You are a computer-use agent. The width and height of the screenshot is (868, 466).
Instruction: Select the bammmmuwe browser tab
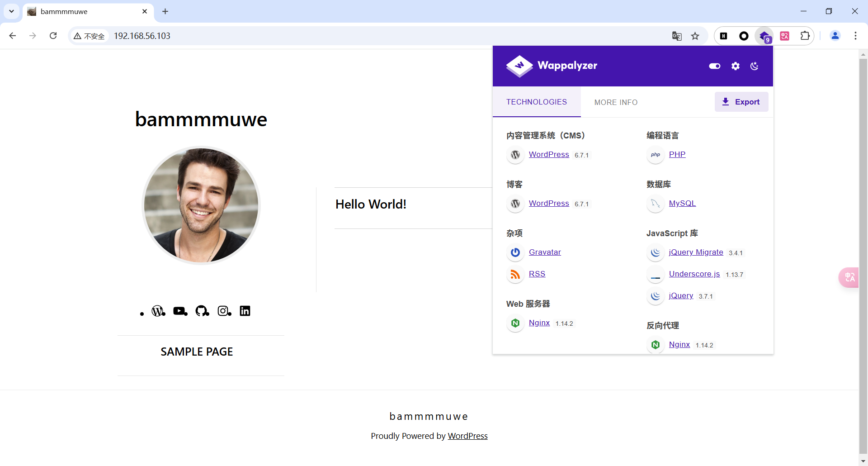click(x=88, y=12)
